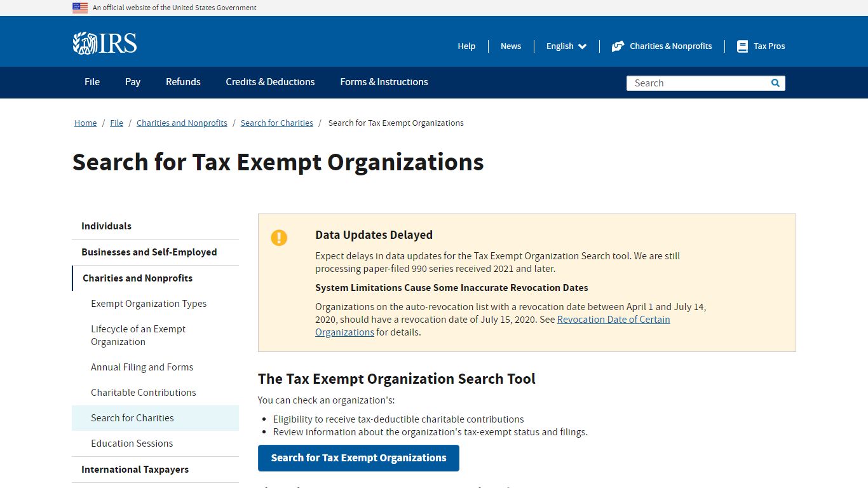The height and width of the screenshot is (488, 868).
Task: Select Charities and Nonprofits in sidebar
Action: coord(155,278)
